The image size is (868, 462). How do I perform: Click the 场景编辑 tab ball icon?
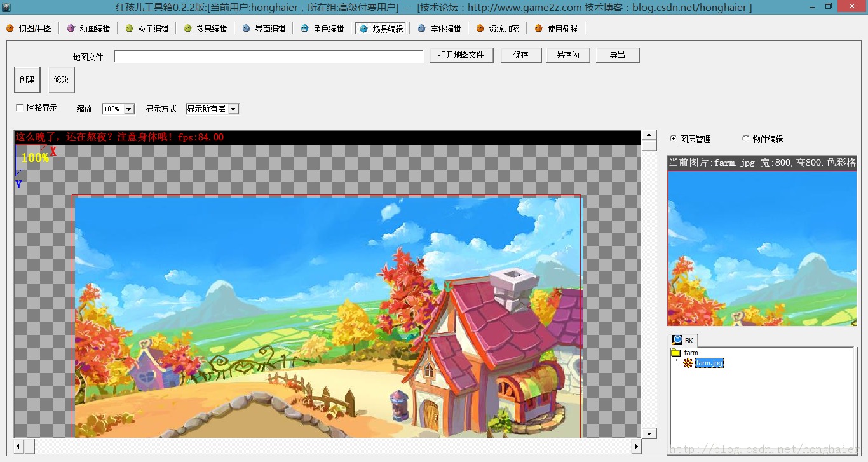(363, 29)
